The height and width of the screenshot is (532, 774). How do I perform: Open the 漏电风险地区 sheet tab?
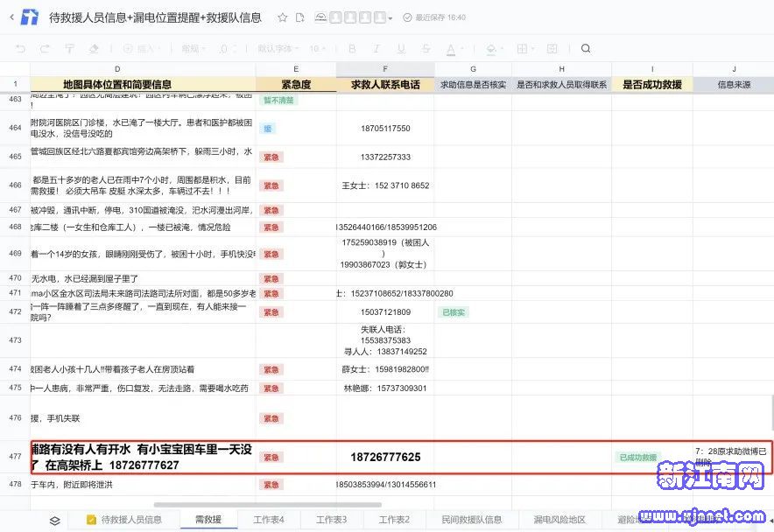pos(559,520)
